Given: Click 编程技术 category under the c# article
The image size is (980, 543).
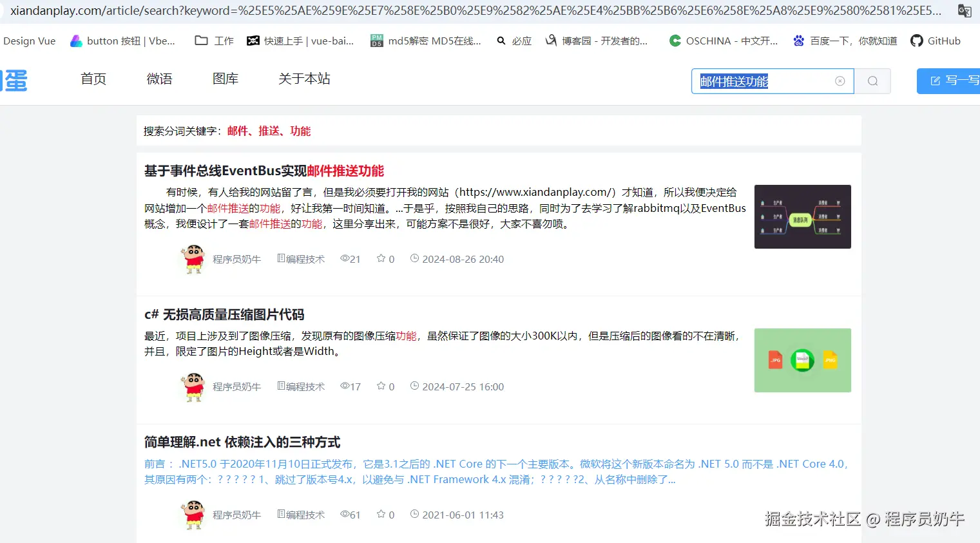Looking at the screenshot, I should coord(301,386).
